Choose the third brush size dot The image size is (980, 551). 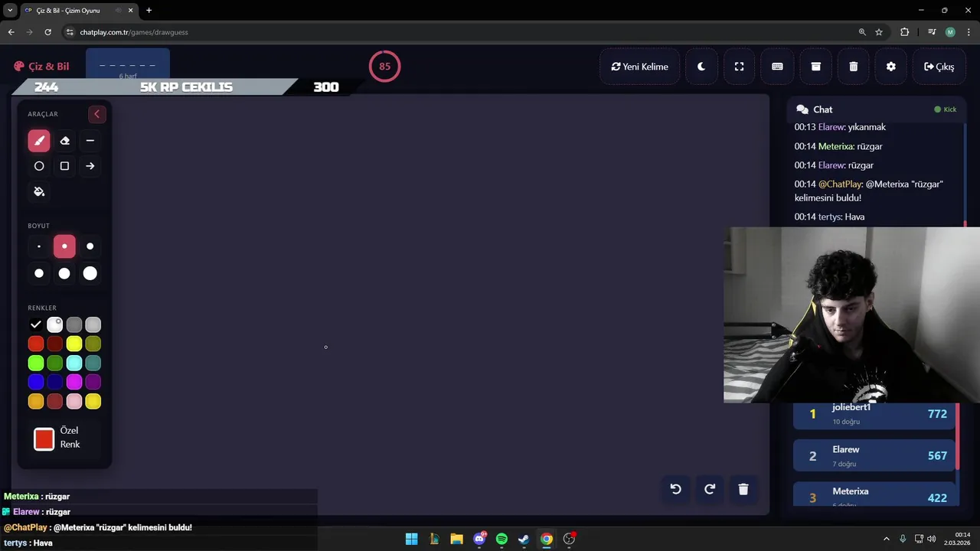click(90, 246)
